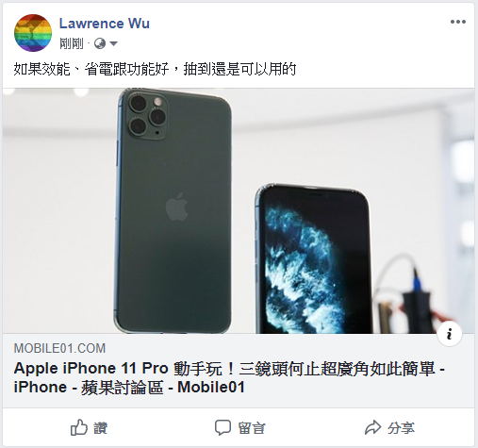Click the MOBILE01.COM source domain

(x=59, y=348)
